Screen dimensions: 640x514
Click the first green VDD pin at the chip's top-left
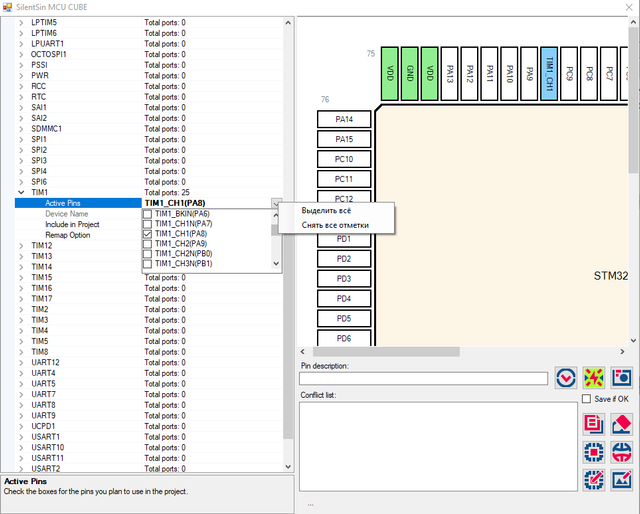[x=390, y=73]
